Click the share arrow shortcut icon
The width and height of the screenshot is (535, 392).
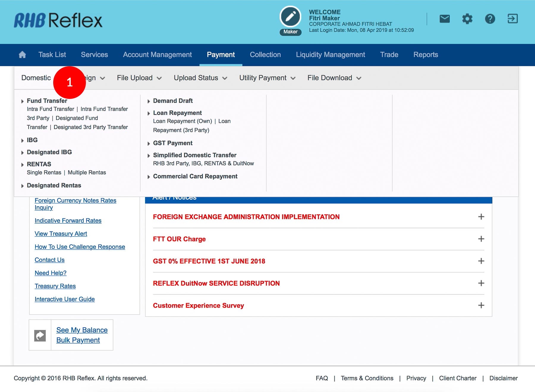click(x=40, y=336)
